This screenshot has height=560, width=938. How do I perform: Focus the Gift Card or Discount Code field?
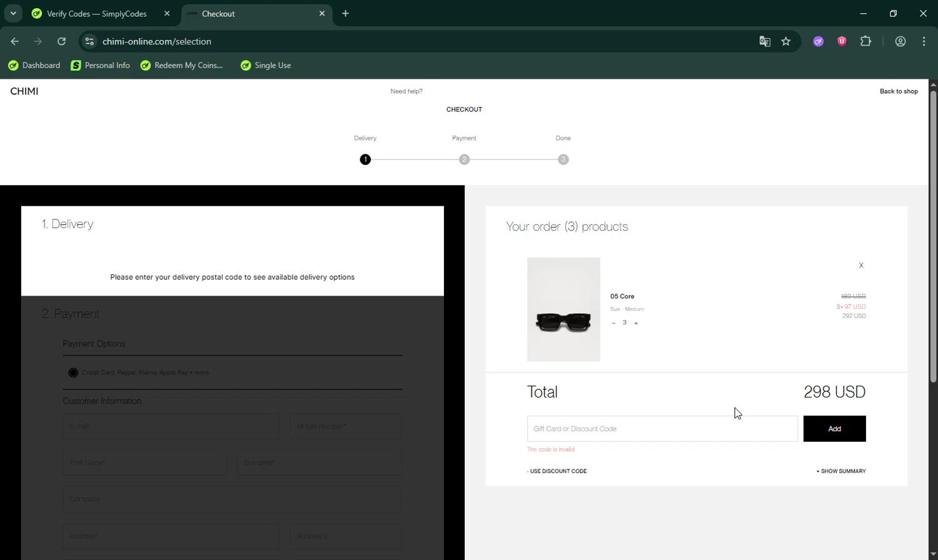pos(662,429)
